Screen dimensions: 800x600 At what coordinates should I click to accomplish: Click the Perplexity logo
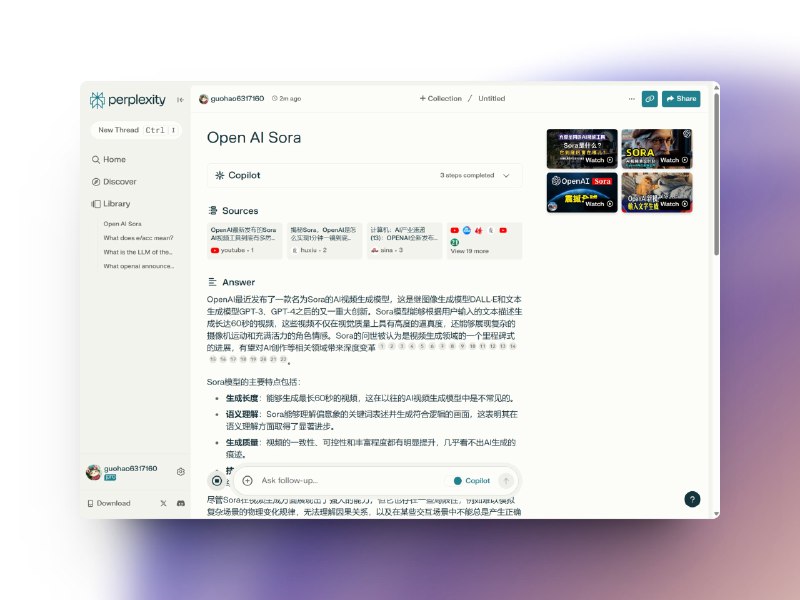point(128,99)
